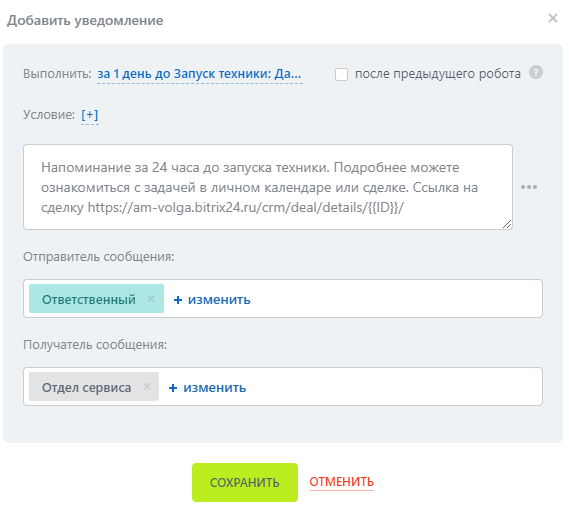
Task: Open help icon next to previous robot option
Action: tap(536, 72)
